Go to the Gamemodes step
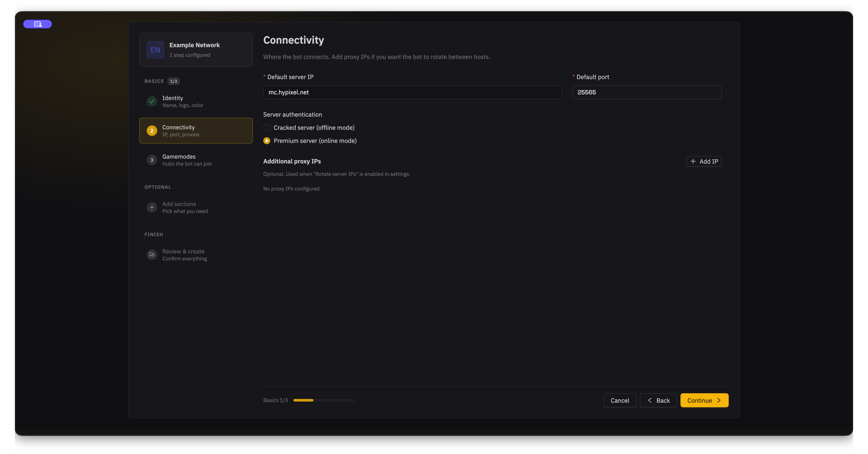Screen dimensions: 868x454 (196, 160)
